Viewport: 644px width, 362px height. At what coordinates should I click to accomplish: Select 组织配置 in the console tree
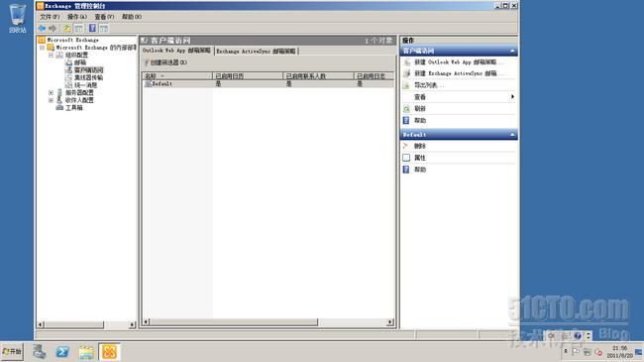[76, 56]
